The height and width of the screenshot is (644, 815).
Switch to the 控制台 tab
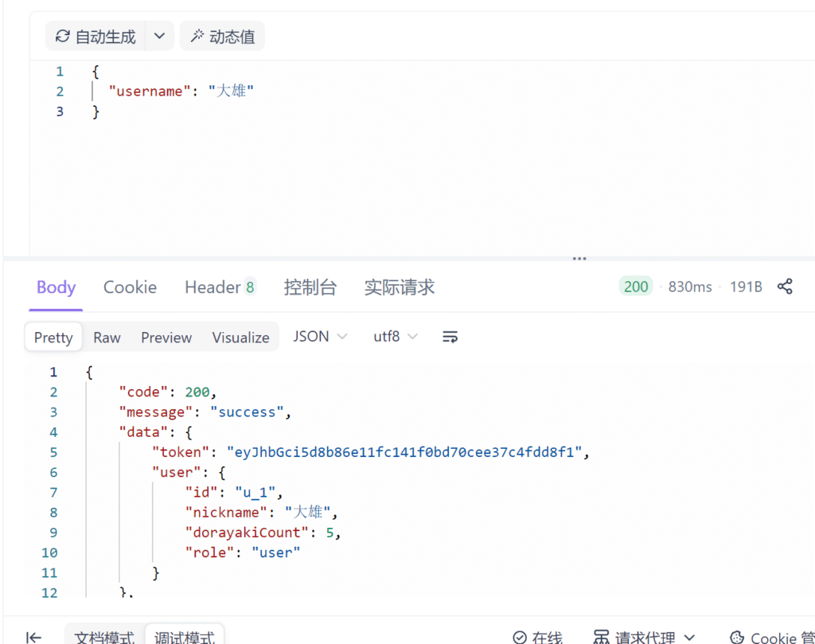[x=310, y=287]
